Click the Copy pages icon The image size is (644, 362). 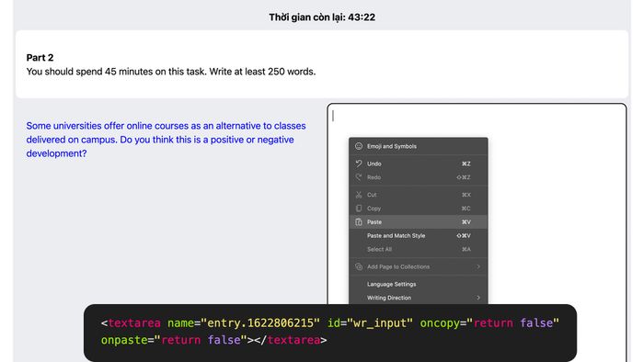359,209
